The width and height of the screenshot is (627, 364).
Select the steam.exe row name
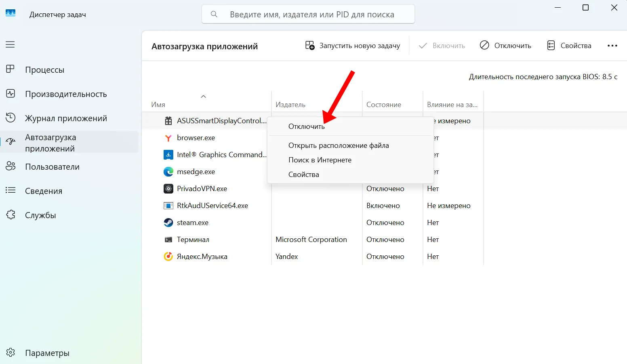[193, 223]
